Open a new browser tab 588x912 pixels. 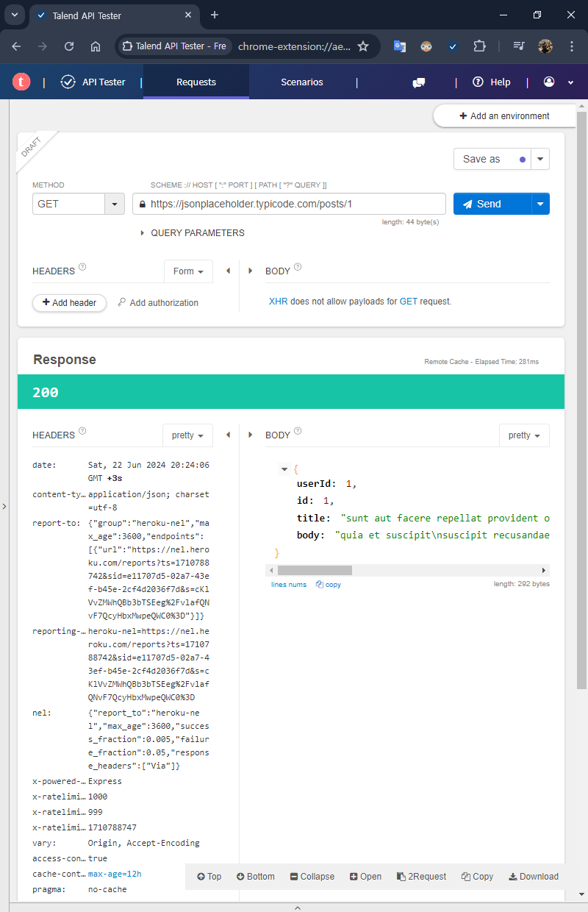(215, 15)
